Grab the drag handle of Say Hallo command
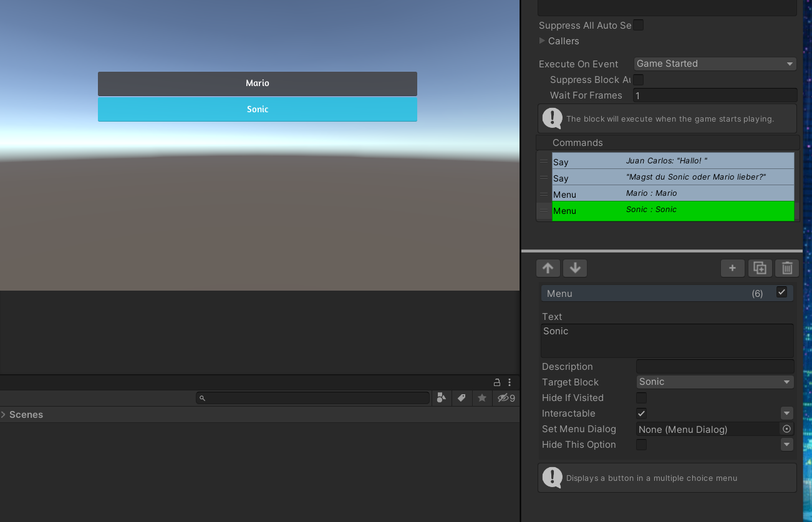This screenshot has width=812, height=522. click(544, 162)
